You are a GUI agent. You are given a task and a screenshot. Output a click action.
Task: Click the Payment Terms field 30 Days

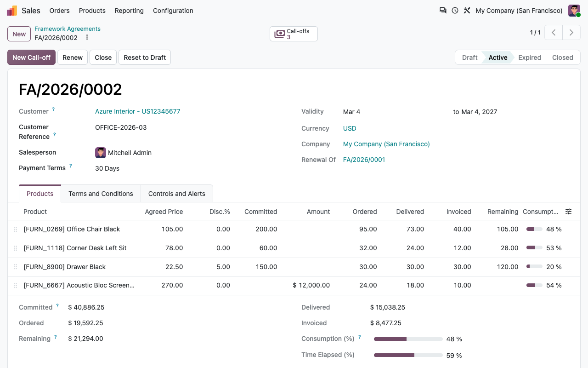(x=107, y=168)
